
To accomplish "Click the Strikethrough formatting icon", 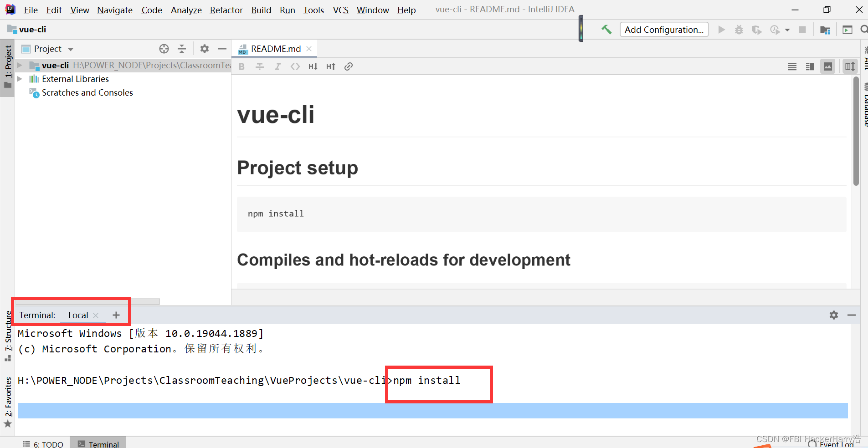I will 260,66.
